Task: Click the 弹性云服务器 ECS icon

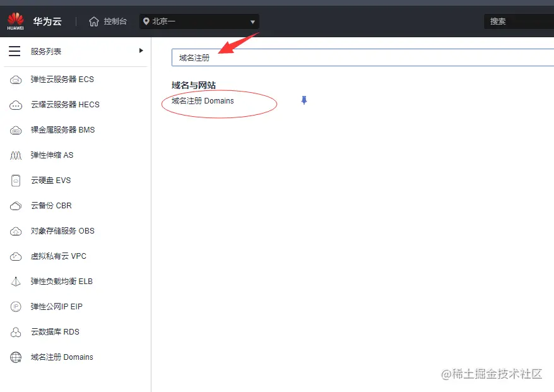Action: point(16,80)
